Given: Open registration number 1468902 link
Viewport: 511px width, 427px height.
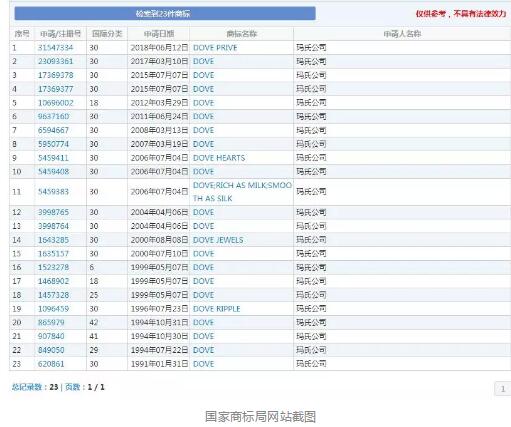Looking at the screenshot, I should point(53,281).
